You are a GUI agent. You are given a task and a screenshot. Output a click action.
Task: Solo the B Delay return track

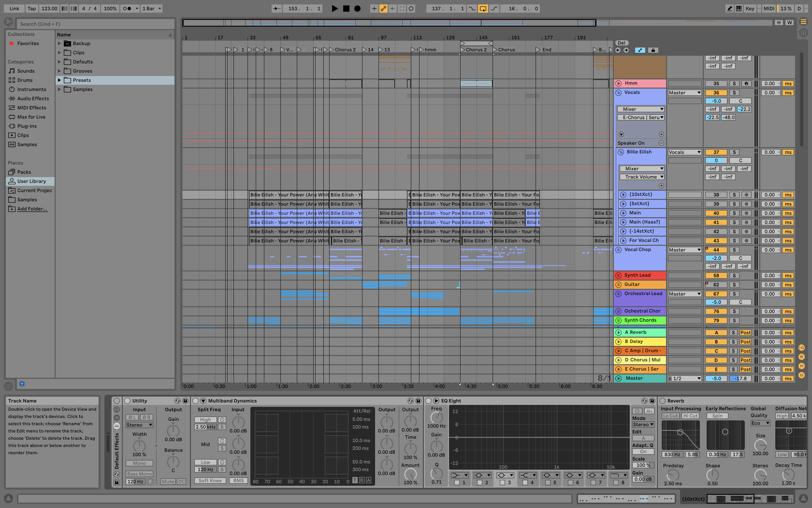[x=733, y=342]
